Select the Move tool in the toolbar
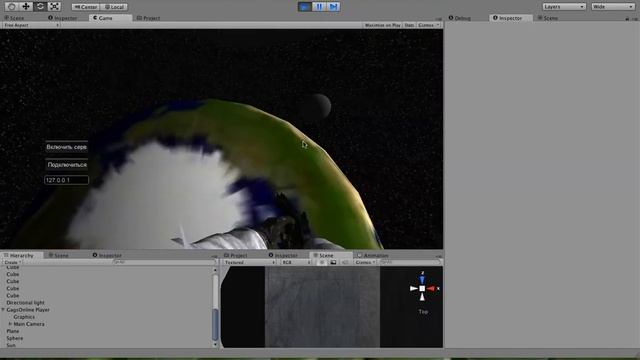640x360 pixels. point(26,7)
